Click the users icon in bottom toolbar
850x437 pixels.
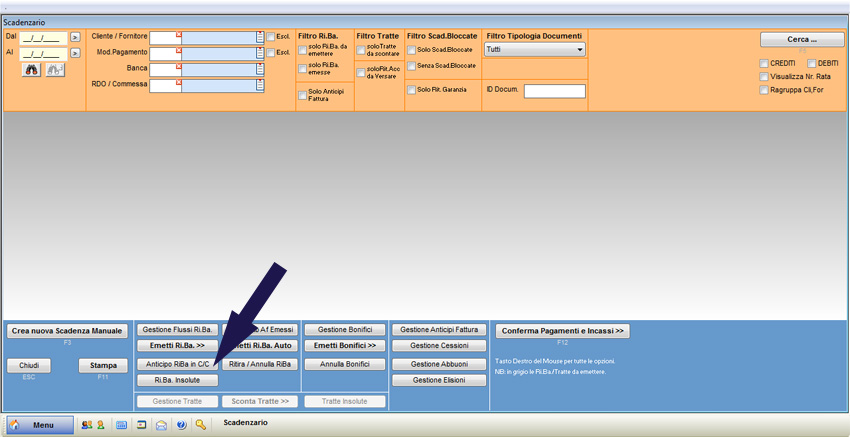pyautogui.click(x=87, y=425)
